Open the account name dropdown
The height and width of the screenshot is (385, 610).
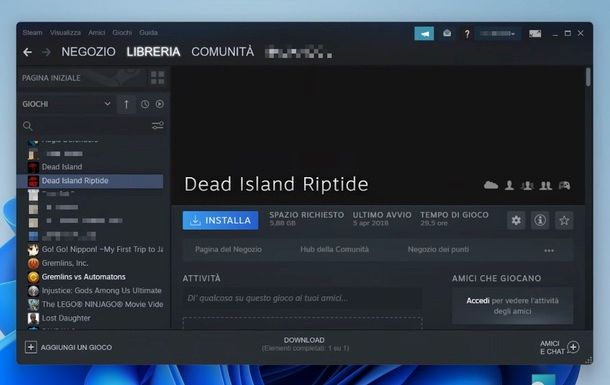point(498,34)
